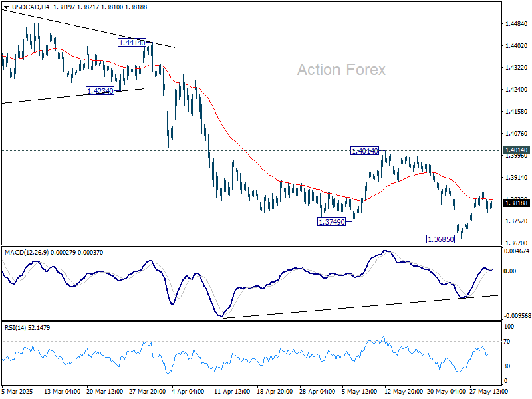Click the 18 Apr 20:00 time label

pyautogui.click(x=275, y=392)
